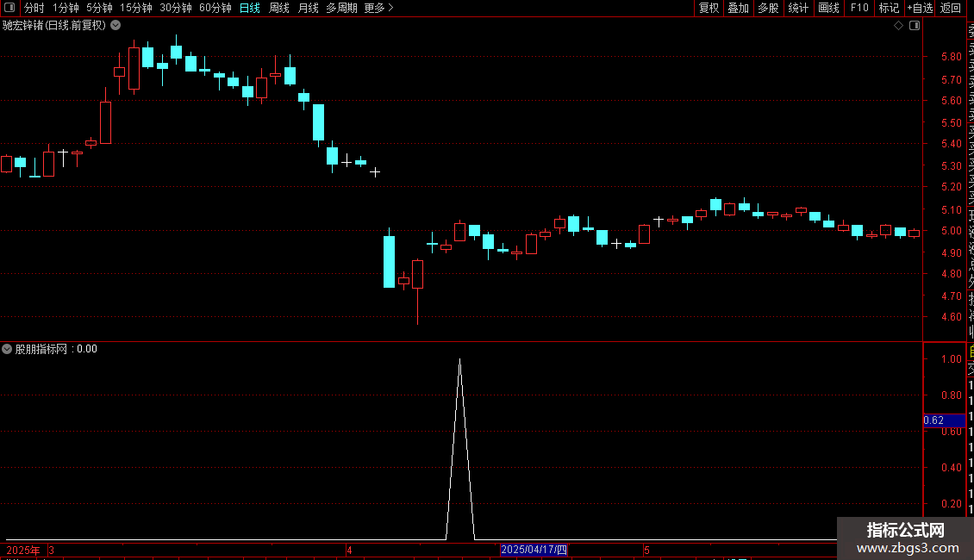This screenshot has height=560, width=974.
Task: Select the 1分钟 period tab
Action: [x=66, y=8]
